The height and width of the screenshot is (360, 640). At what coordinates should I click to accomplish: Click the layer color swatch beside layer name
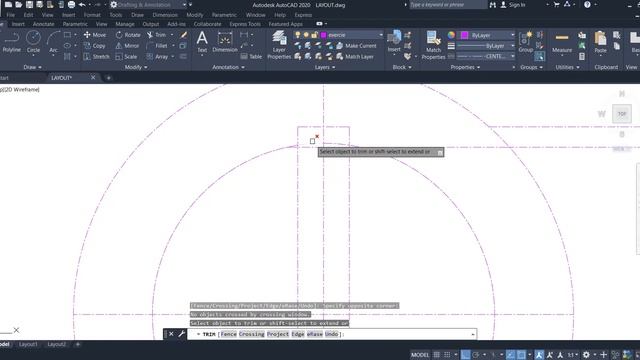(324, 35)
